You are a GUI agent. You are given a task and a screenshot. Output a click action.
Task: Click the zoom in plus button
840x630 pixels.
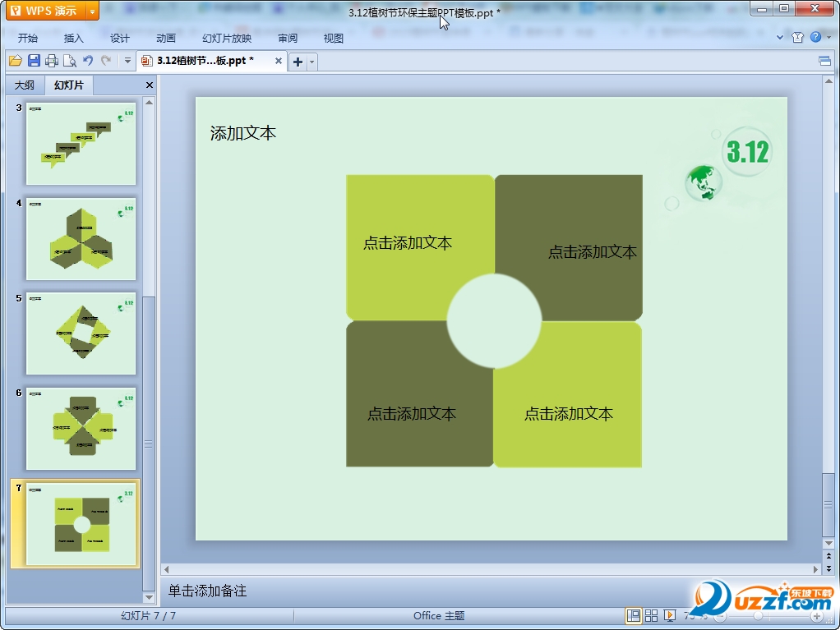pyautogui.click(x=817, y=617)
